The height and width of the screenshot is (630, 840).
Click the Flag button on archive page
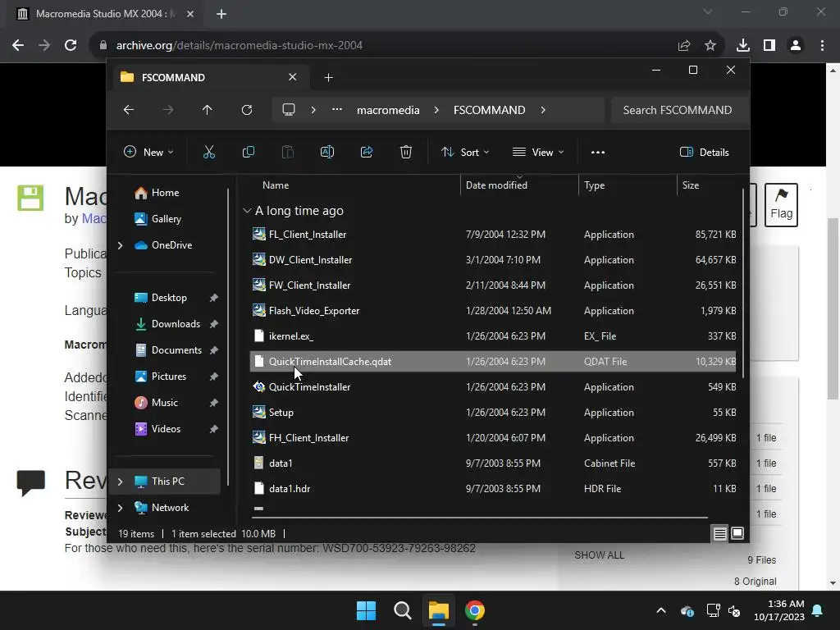pos(781,204)
